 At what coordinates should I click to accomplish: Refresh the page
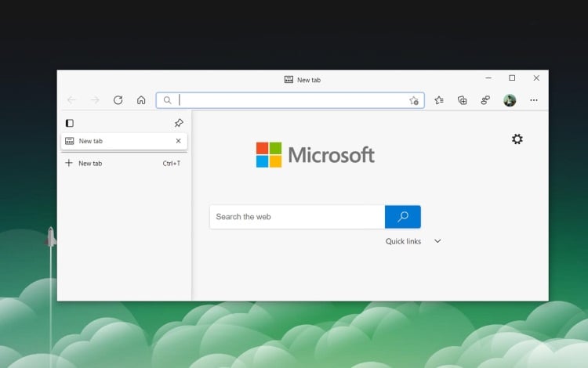(x=118, y=100)
